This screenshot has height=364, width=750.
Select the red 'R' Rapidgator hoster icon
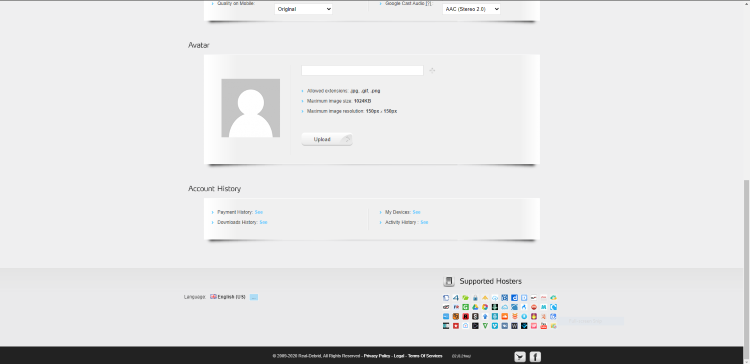(465, 316)
